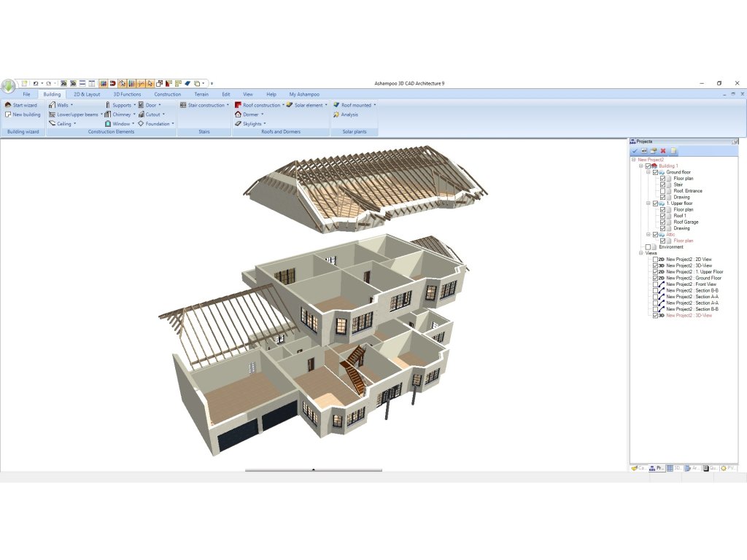Viewport: 747px width, 560px height.
Task: Click the red magnet snap icon
Action: pos(112,84)
